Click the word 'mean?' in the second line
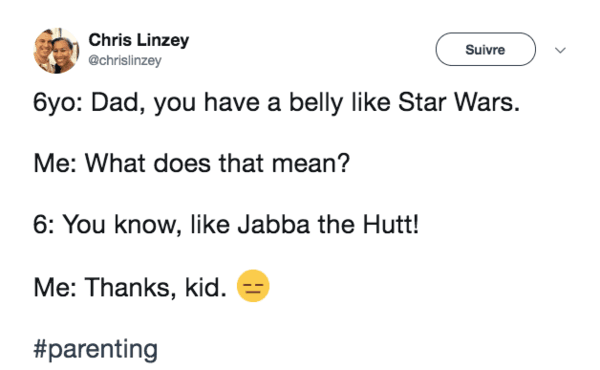 point(311,164)
